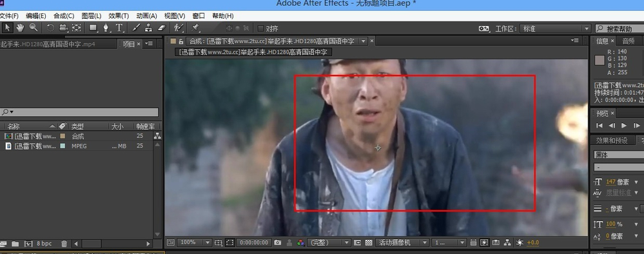
Task: Open the composition panel options menu
Action: (x=576, y=41)
